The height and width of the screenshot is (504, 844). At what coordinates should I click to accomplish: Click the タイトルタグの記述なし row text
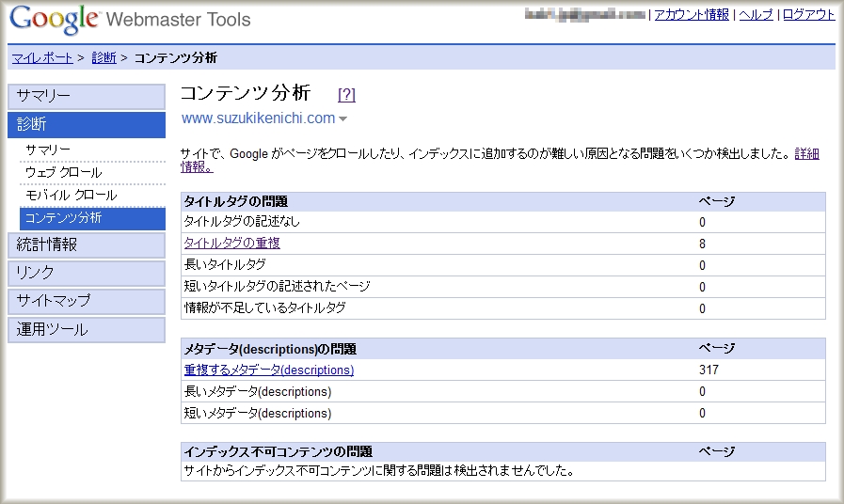242,222
